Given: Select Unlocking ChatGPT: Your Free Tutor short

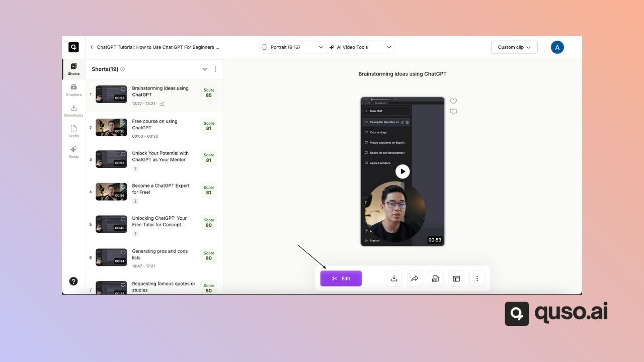Looking at the screenshot, I should [154, 225].
